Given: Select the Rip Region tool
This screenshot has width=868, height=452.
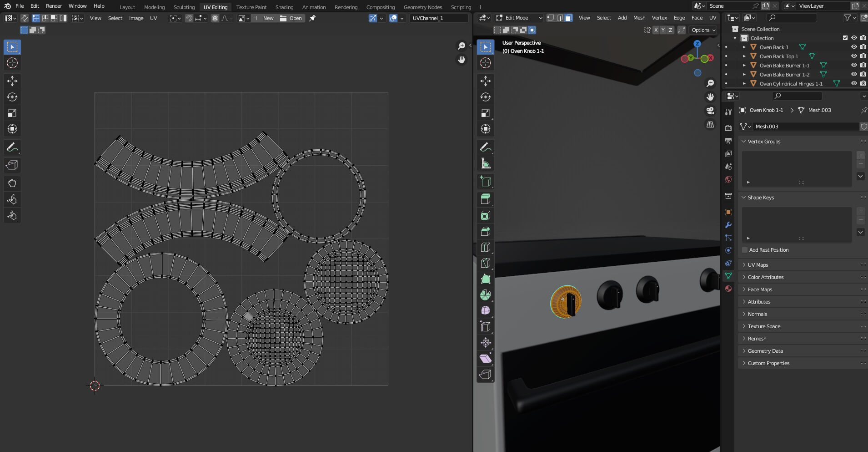Looking at the screenshot, I should pos(486,374).
